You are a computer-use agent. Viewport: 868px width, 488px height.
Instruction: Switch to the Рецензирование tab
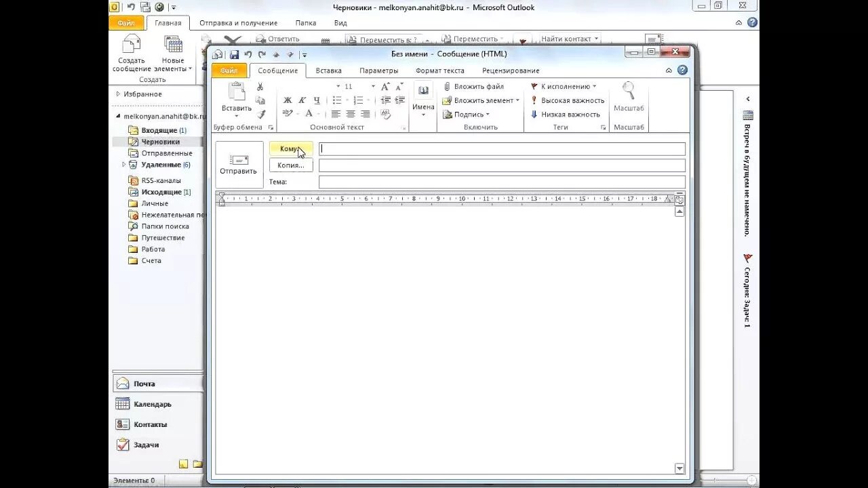511,70
